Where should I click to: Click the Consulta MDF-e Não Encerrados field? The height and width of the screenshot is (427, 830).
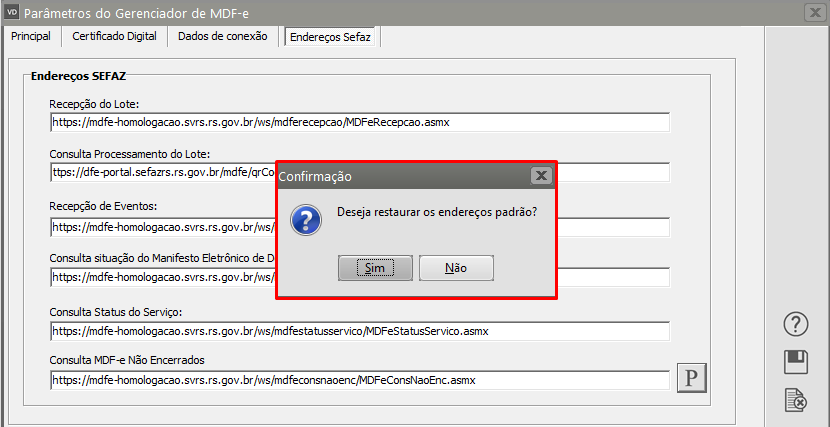point(360,380)
